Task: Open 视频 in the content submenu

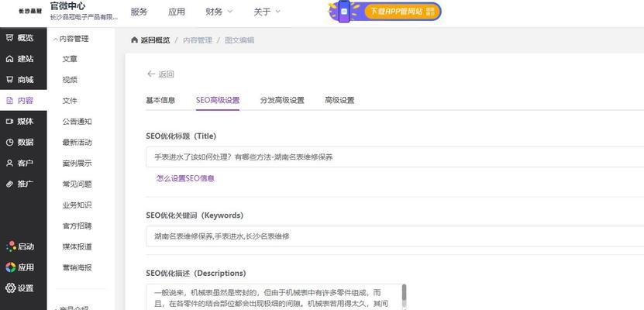Action: tap(70, 80)
